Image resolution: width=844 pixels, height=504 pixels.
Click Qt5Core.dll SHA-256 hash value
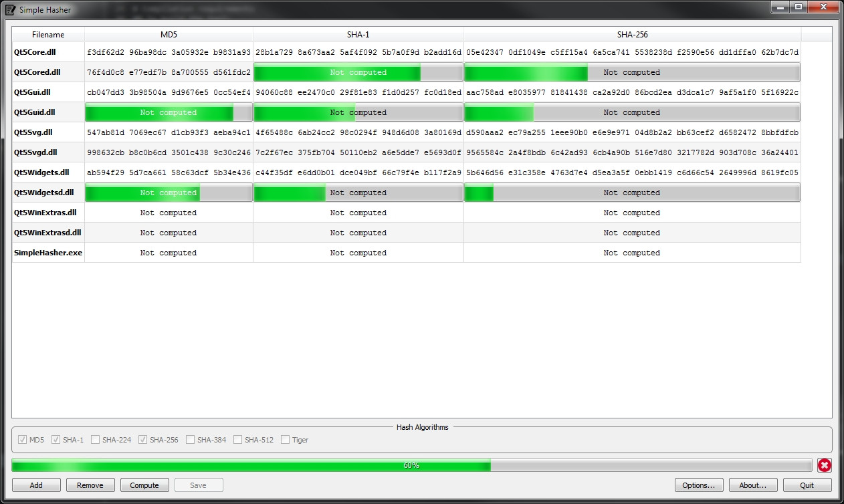pyautogui.click(x=632, y=52)
